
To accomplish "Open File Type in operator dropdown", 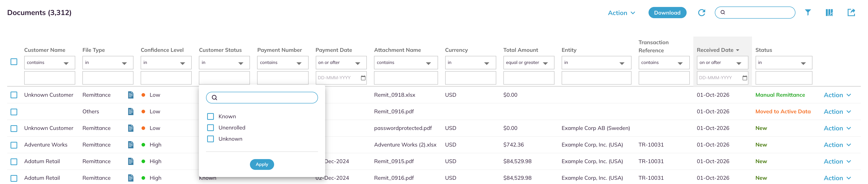I will coord(108,62).
